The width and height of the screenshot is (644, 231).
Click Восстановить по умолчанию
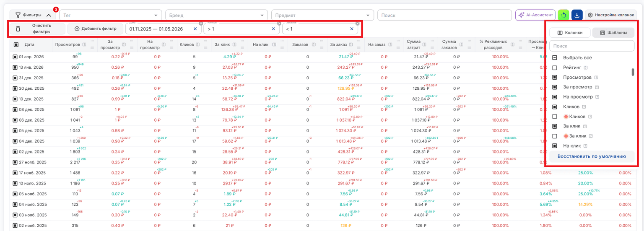coord(592,156)
